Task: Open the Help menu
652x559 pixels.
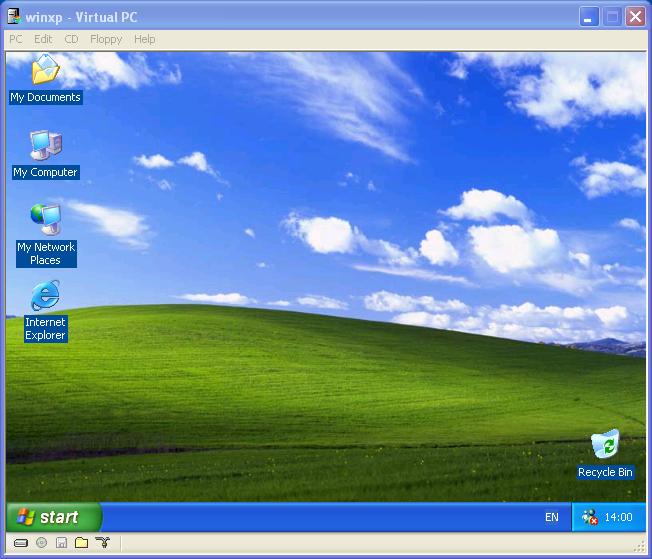Action: (x=145, y=39)
